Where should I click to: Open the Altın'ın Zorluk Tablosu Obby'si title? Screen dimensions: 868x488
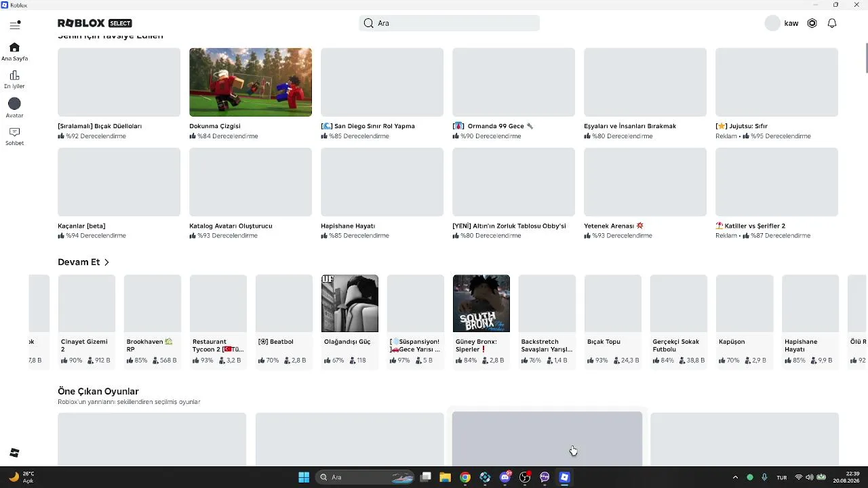pos(509,226)
